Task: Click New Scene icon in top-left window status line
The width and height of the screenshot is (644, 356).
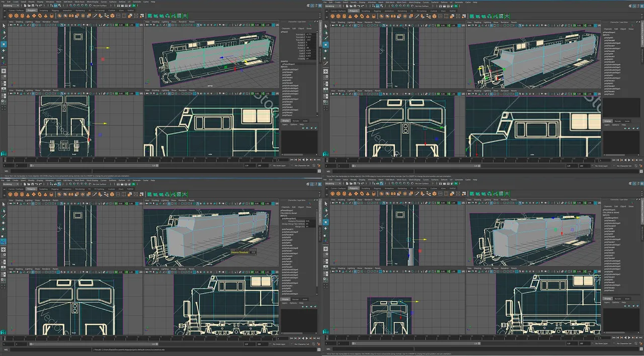Action: 25,6
